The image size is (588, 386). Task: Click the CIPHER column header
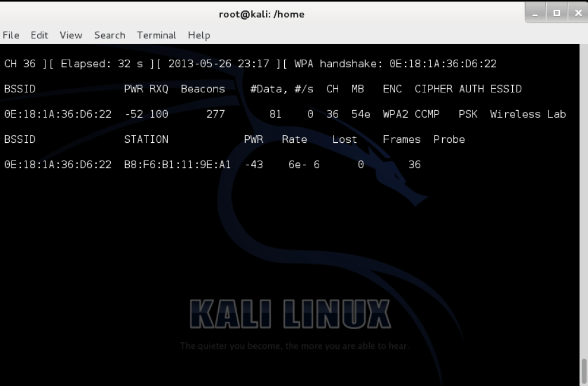coord(434,89)
